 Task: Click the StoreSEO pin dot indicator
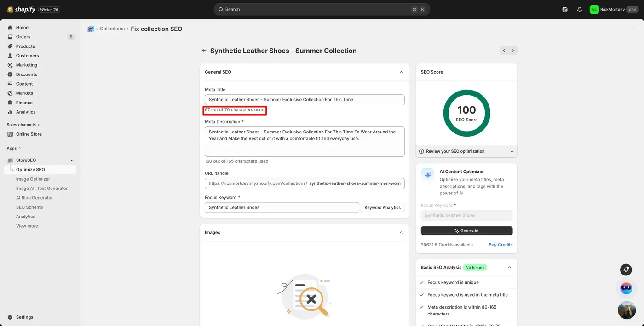tap(71, 160)
